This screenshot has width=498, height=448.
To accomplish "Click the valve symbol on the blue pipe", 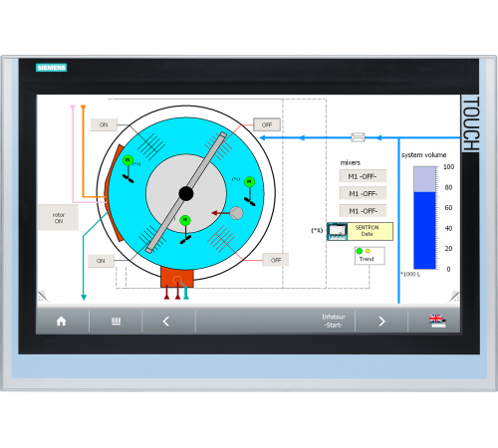I will (x=358, y=137).
